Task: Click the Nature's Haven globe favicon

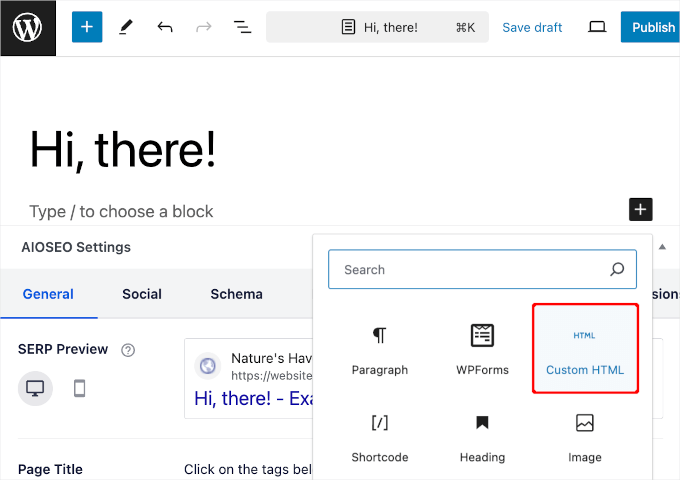Action: 208,366
